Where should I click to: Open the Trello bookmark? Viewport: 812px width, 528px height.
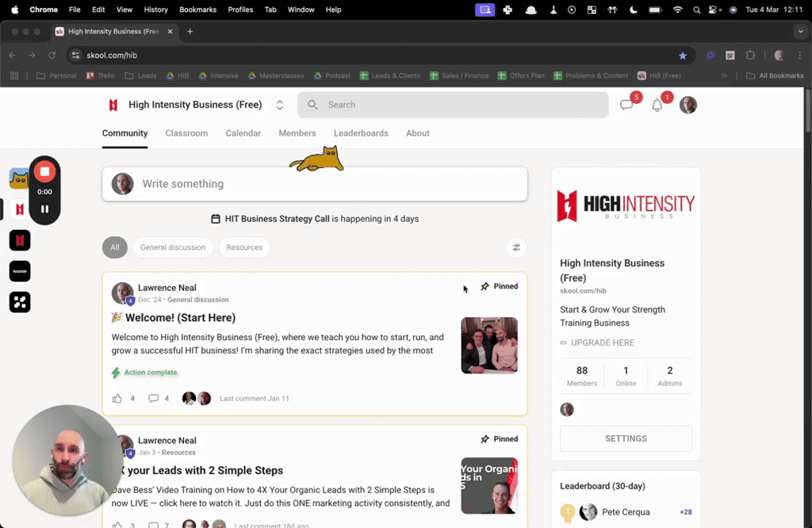[x=101, y=75]
